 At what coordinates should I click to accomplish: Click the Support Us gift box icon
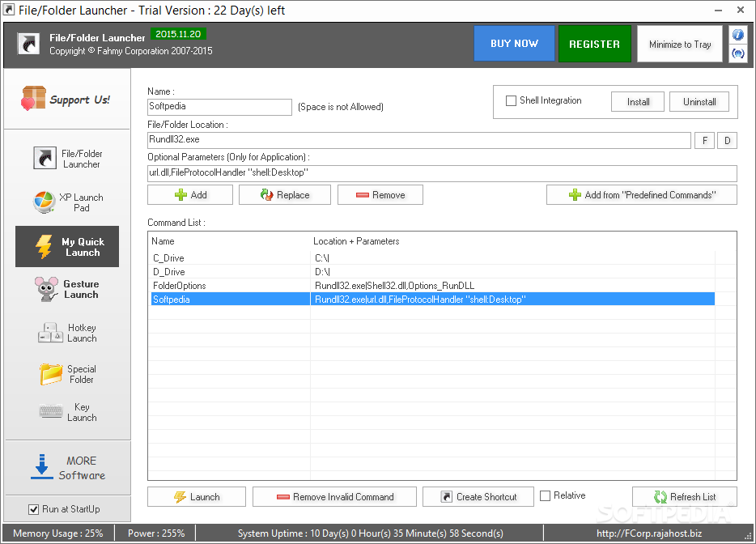coord(33,98)
